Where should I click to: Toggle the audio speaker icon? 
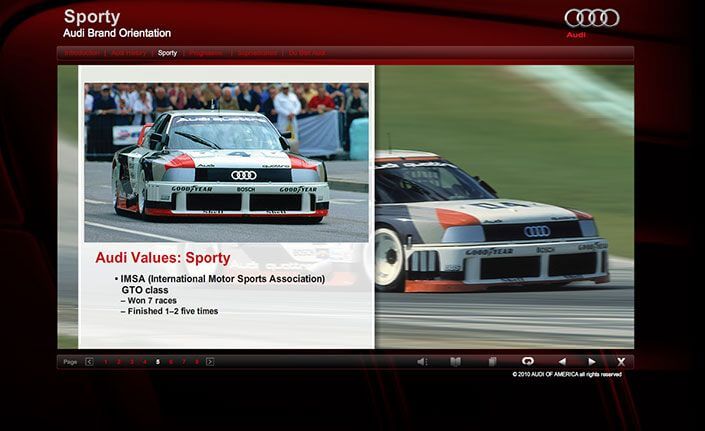422,362
